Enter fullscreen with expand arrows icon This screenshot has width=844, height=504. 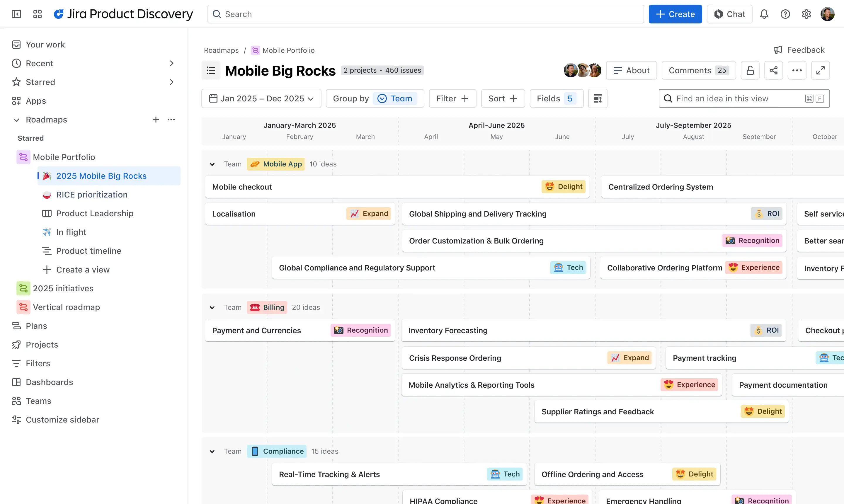(x=820, y=70)
